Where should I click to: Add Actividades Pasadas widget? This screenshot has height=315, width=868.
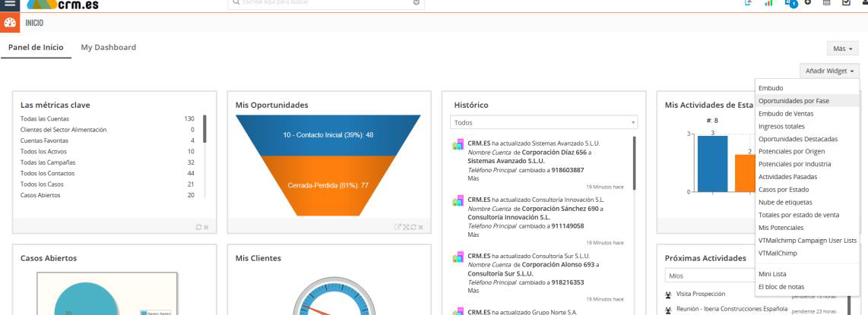(807, 177)
